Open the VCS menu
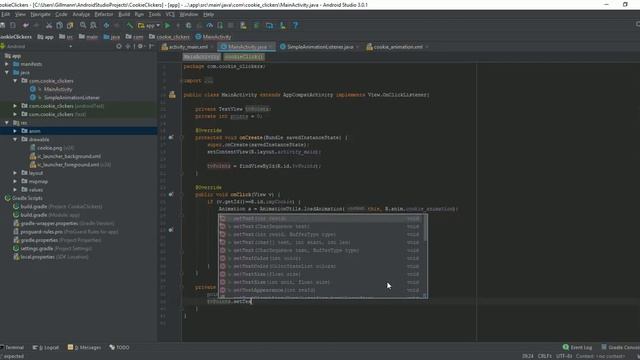 pos(170,14)
